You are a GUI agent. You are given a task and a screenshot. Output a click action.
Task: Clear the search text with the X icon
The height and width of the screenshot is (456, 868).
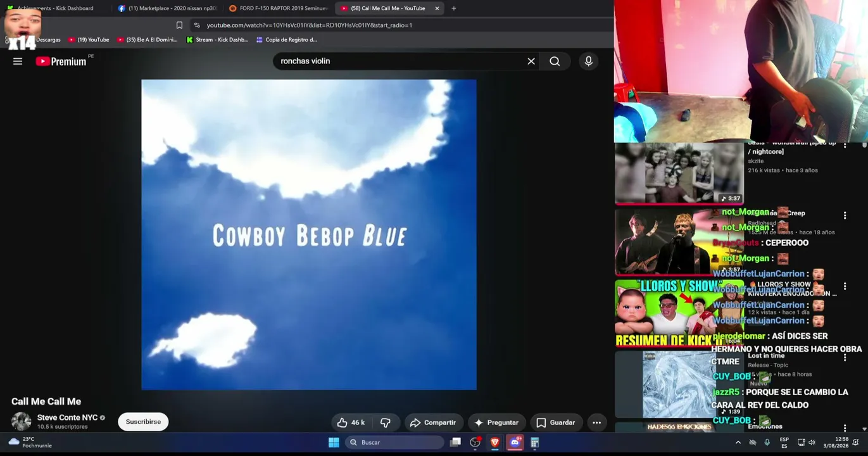coord(531,61)
